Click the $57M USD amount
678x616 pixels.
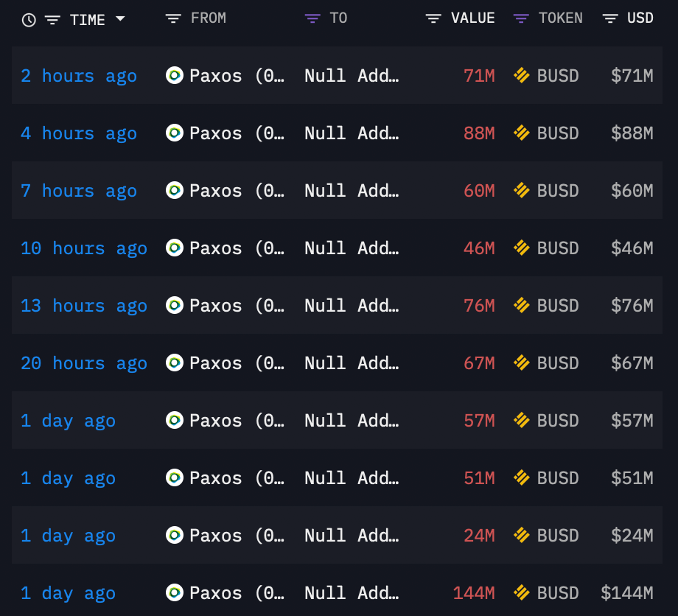(x=632, y=421)
